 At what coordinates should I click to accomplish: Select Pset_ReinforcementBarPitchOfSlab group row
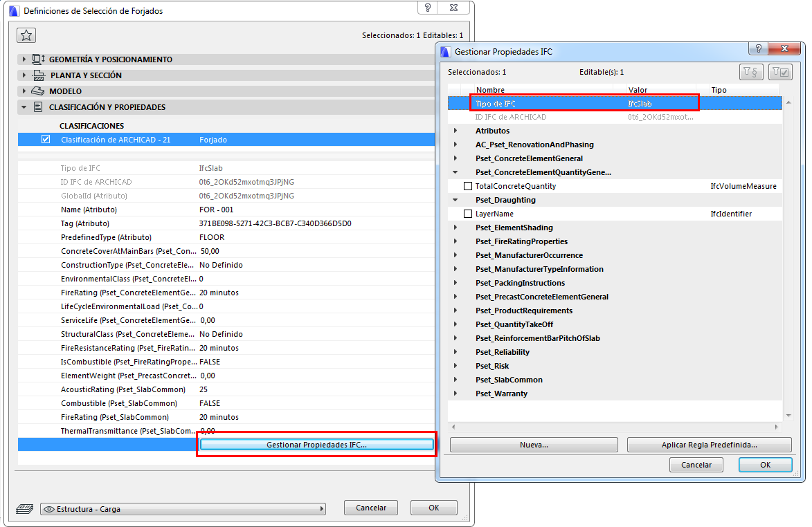(x=615, y=338)
